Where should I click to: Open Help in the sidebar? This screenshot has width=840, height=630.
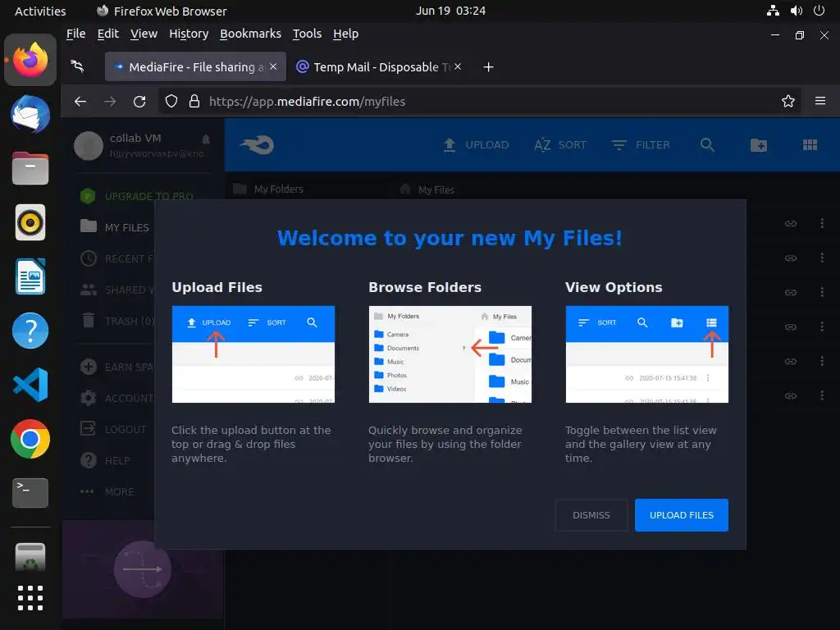coord(106,460)
